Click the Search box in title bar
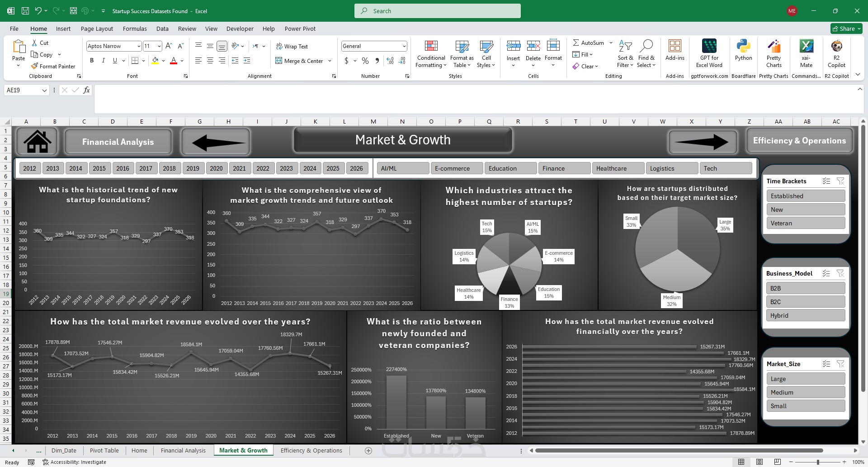The height and width of the screenshot is (467, 868). click(438, 11)
